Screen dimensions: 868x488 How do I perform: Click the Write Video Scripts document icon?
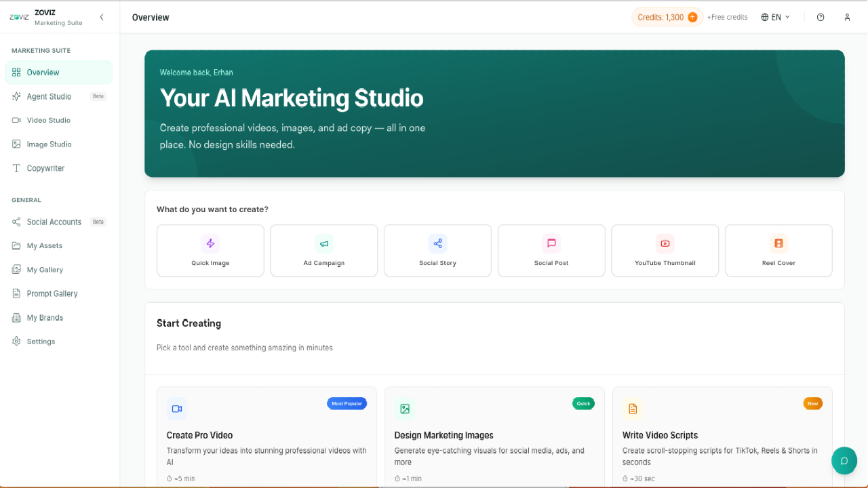[633, 409]
